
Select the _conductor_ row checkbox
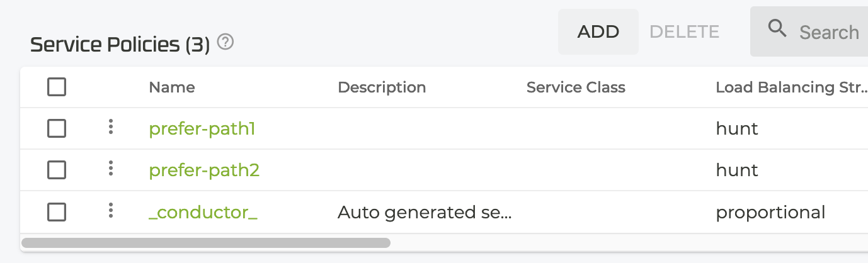click(57, 212)
